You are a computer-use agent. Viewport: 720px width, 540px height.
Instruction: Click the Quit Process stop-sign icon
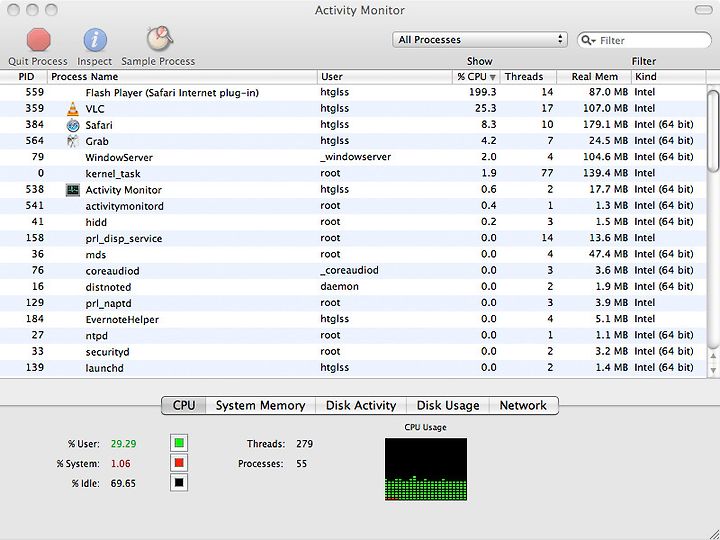pos(38,39)
